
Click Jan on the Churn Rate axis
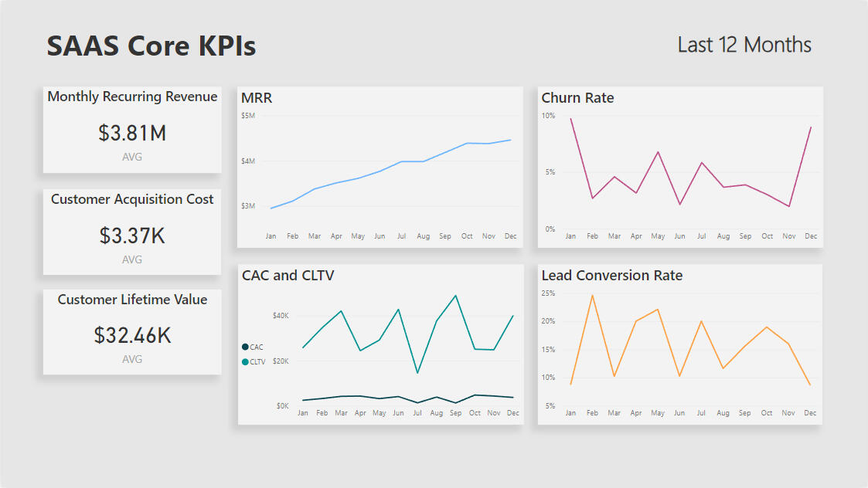click(x=570, y=236)
